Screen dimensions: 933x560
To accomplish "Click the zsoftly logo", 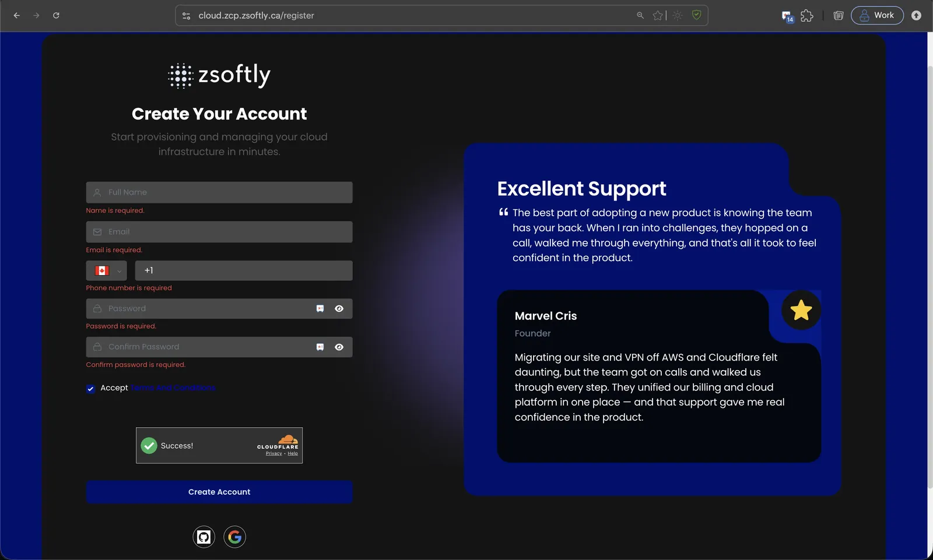I will [x=219, y=75].
